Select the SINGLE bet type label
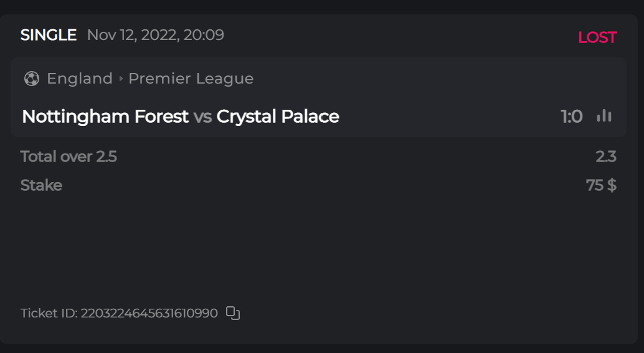 [49, 35]
